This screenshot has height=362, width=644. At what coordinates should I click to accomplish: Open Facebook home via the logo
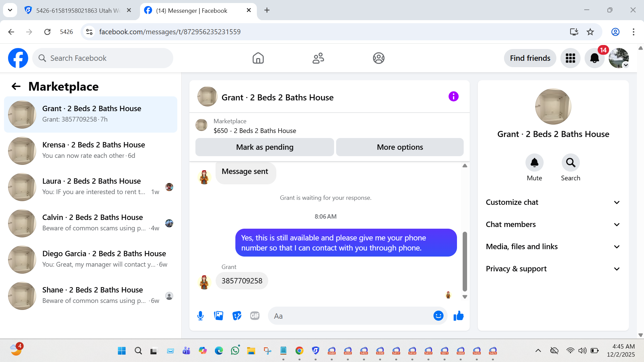point(18,58)
